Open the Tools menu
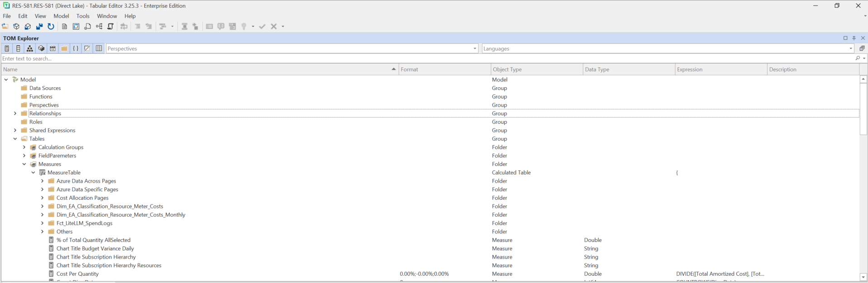The image size is (868, 283). click(x=83, y=16)
